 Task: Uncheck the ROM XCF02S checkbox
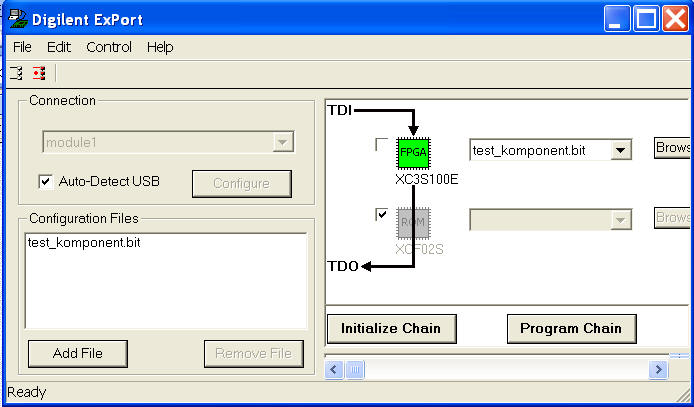(381, 215)
